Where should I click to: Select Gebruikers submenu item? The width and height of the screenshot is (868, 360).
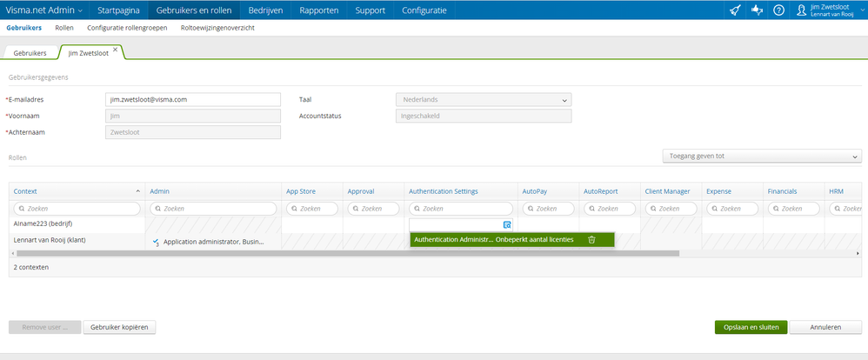(23, 28)
